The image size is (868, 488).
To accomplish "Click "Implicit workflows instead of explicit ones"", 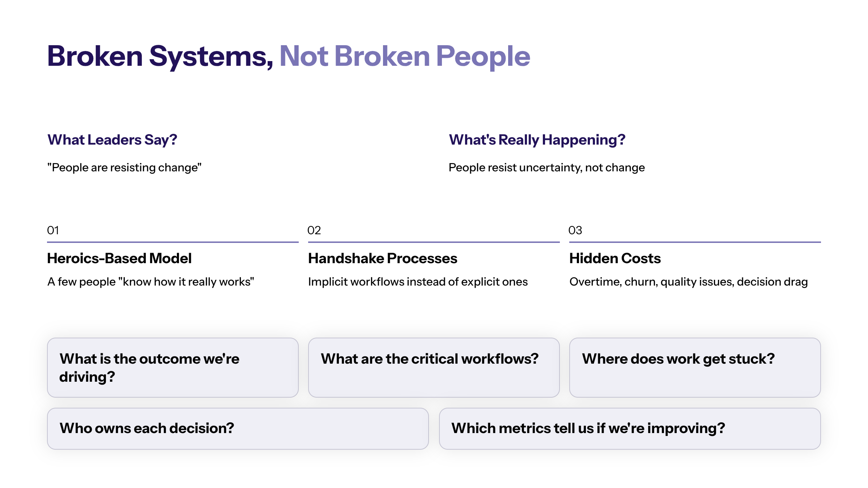I will (418, 282).
